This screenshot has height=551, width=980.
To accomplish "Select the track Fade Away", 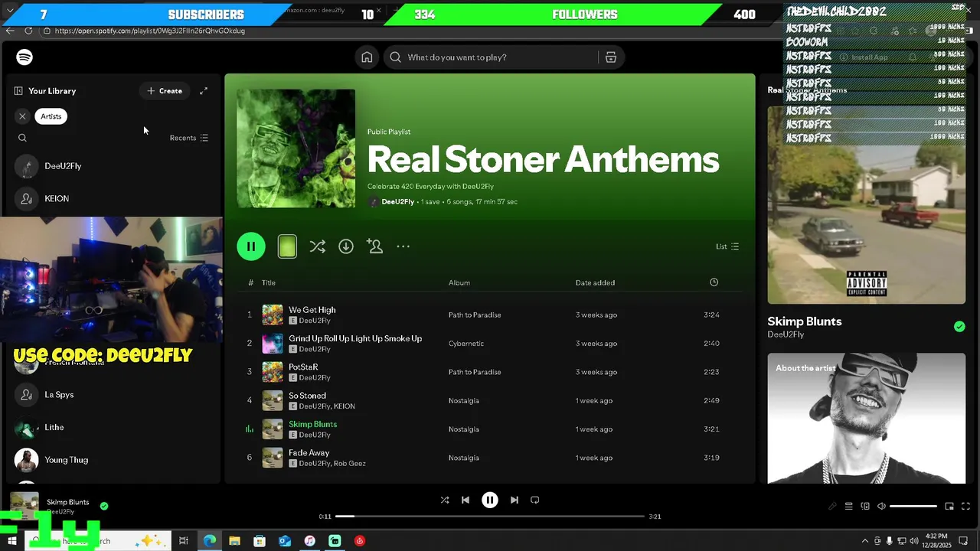I will coord(309,453).
